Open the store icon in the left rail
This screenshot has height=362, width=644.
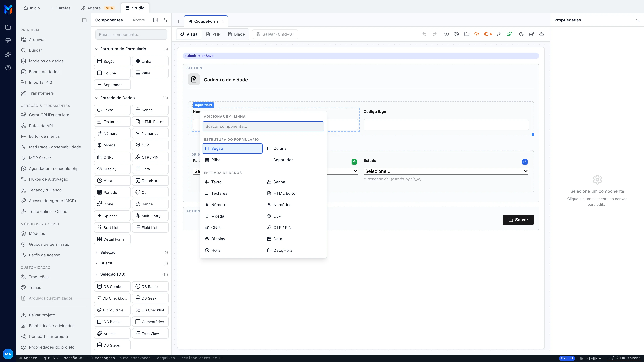click(x=8, y=41)
